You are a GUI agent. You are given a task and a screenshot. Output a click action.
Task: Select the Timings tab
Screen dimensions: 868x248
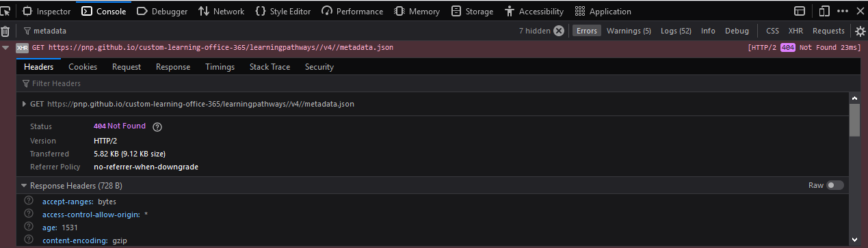click(220, 67)
